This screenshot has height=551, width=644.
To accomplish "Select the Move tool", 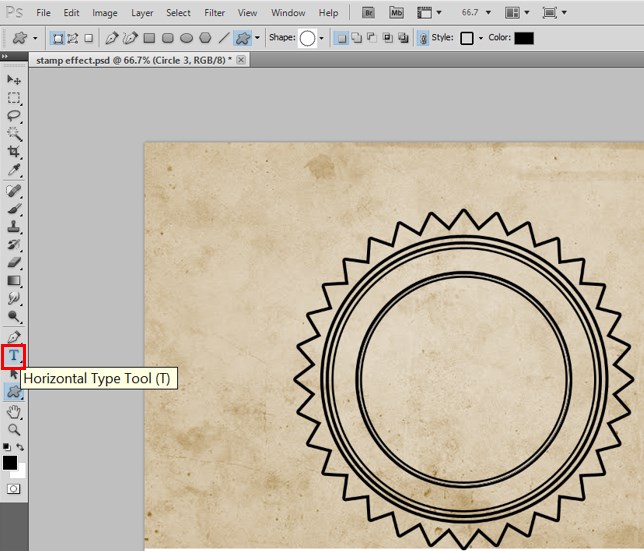I will tap(14, 79).
